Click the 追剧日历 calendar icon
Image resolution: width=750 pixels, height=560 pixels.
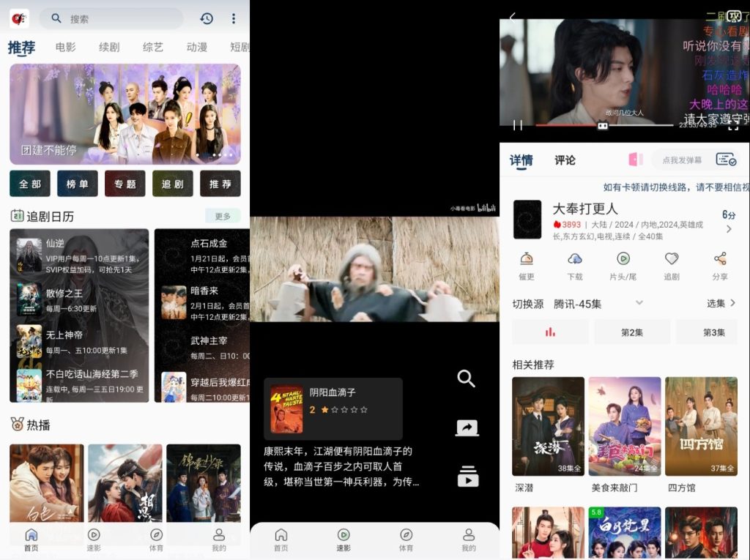pos(18,216)
